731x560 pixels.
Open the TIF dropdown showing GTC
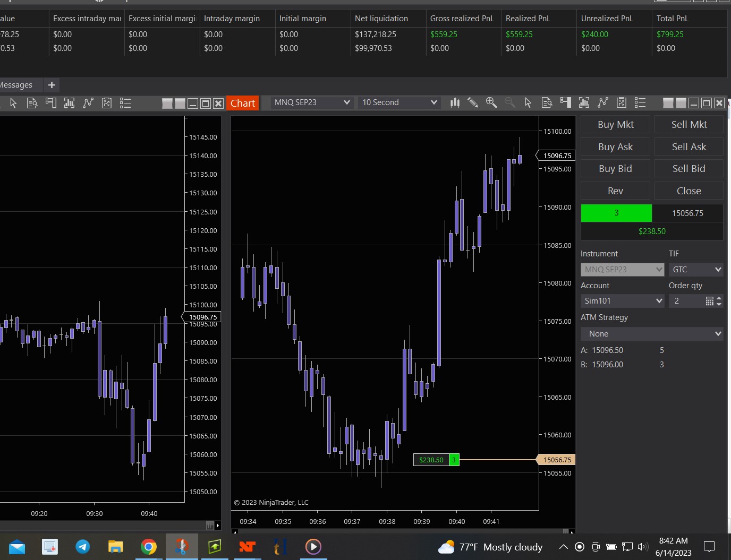tap(696, 270)
